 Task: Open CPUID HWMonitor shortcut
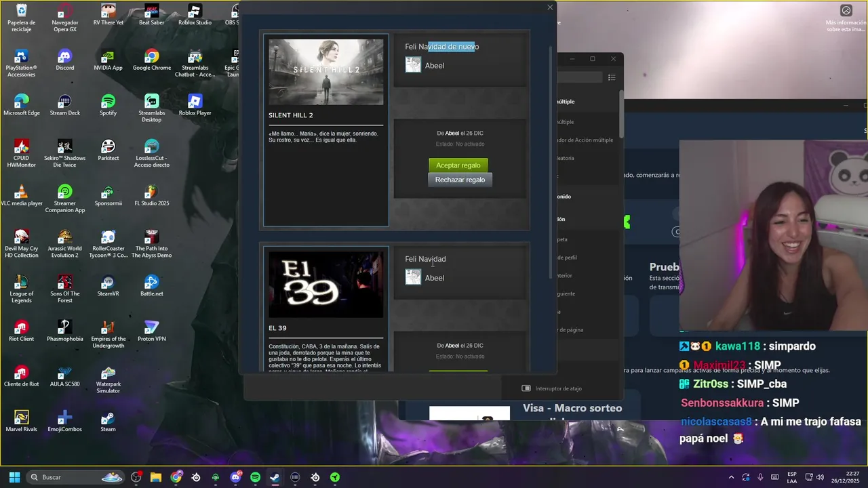[x=21, y=154]
